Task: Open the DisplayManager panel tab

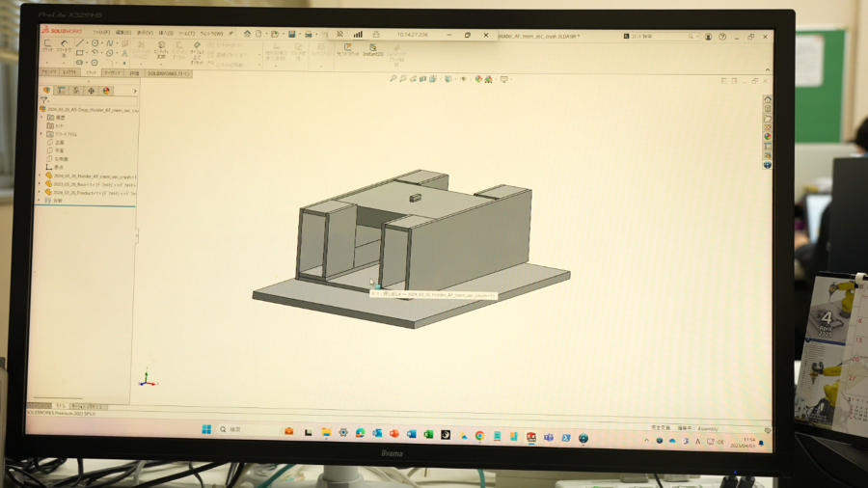Action: (106, 91)
